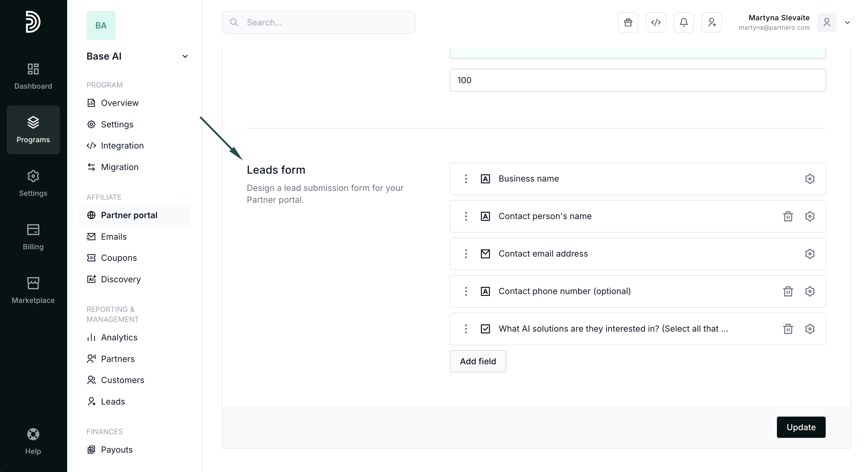868x472 pixels.
Task: Click drag handle of Business name field
Action: tap(466, 179)
